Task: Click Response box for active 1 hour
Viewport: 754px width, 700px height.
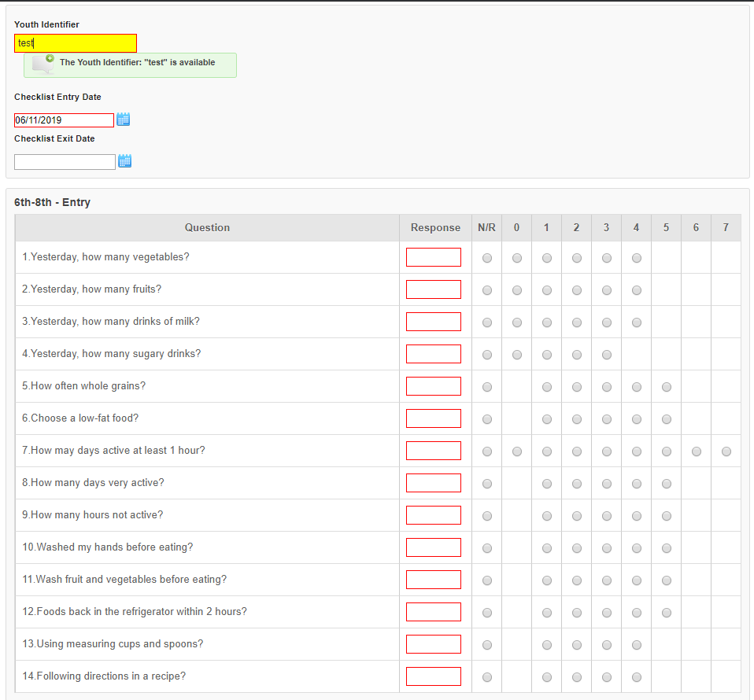Action: (x=433, y=450)
